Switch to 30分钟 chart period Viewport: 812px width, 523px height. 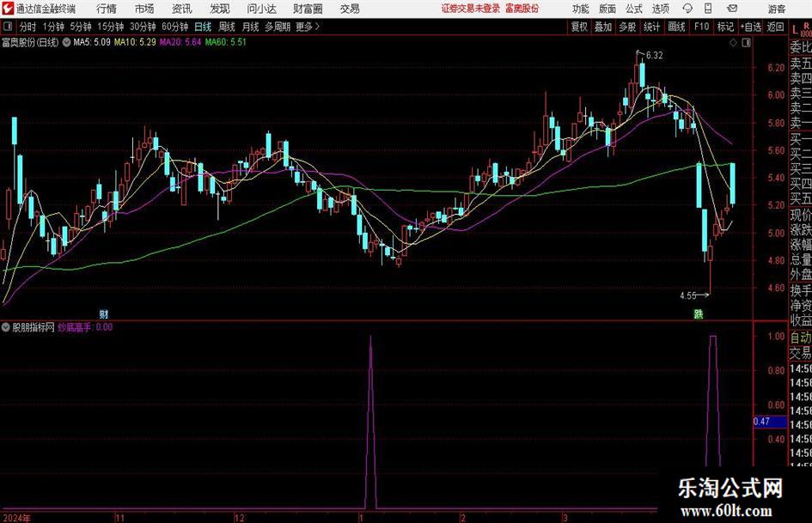tap(143, 27)
